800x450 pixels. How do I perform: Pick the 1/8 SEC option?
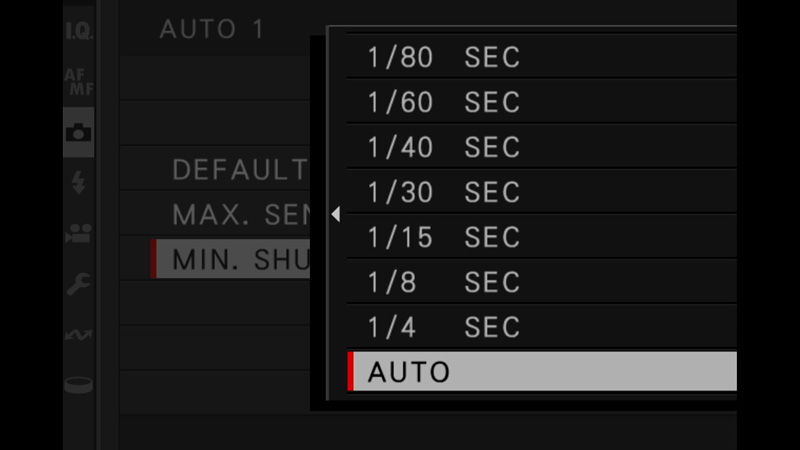542,282
